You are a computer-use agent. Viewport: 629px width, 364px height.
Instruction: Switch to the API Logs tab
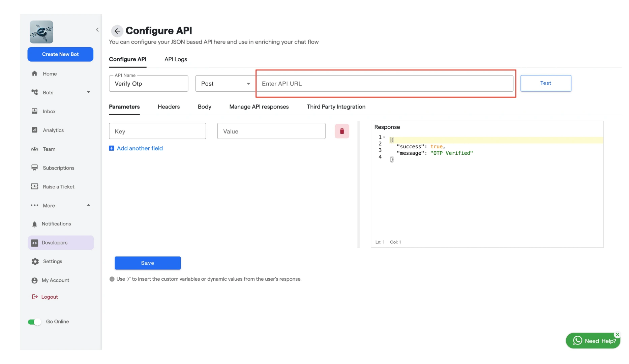tap(176, 59)
